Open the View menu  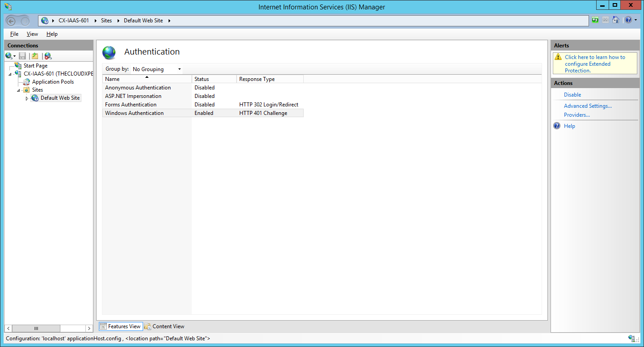32,34
